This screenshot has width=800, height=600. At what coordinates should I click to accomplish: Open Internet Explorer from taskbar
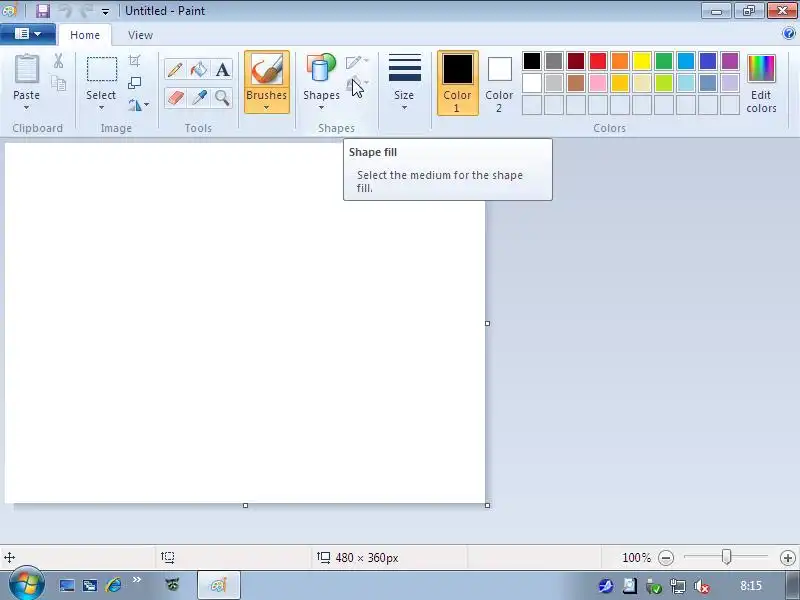tap(113, 585)
